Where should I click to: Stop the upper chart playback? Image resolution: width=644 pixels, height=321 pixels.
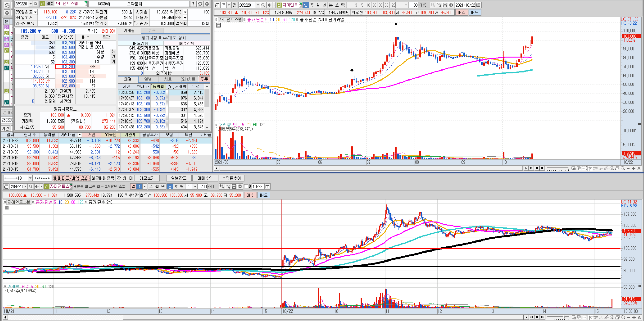coord(537,168)
